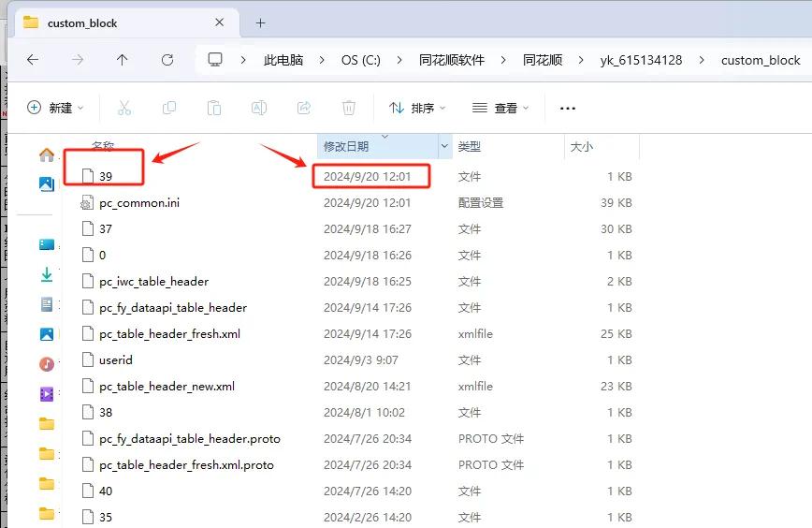The image size is (812, 528).
Task: Open Videos in the sidebar
Action: coord(47,394)
